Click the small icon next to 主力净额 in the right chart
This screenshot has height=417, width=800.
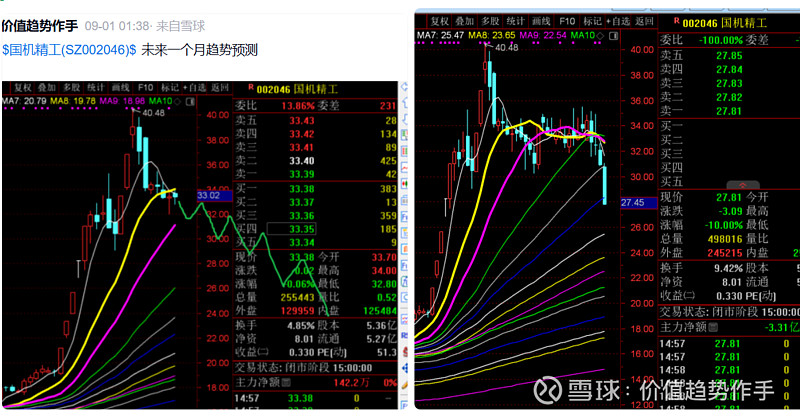713,327
